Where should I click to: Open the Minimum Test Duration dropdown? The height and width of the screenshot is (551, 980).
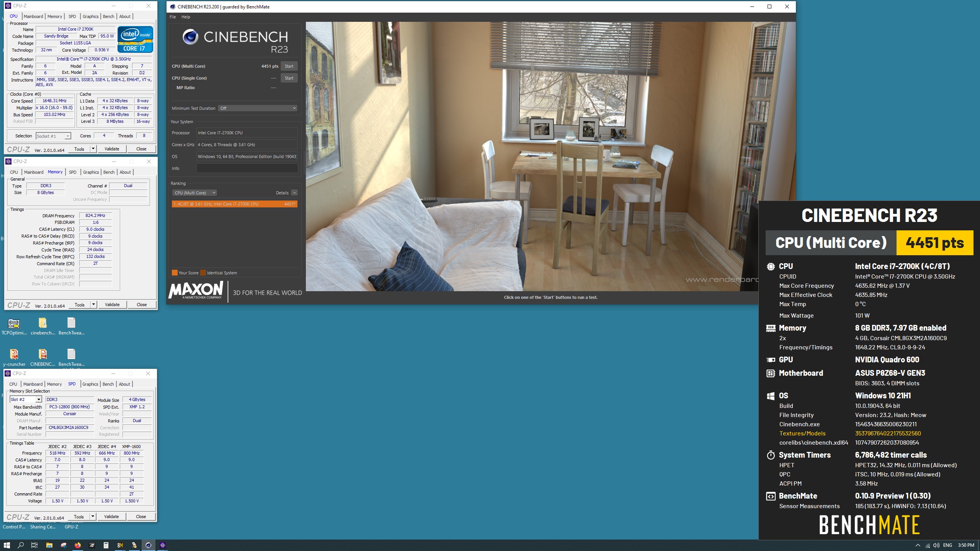pyautogui.click(x=257, y=108)
